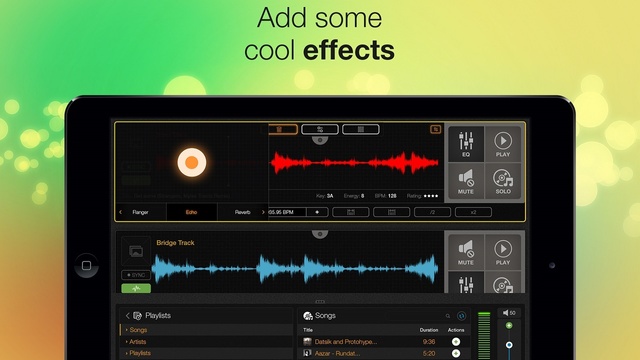Tap the orange effect XY pad dot
Viewport: 640px width, 360px height.
(191, 162)
